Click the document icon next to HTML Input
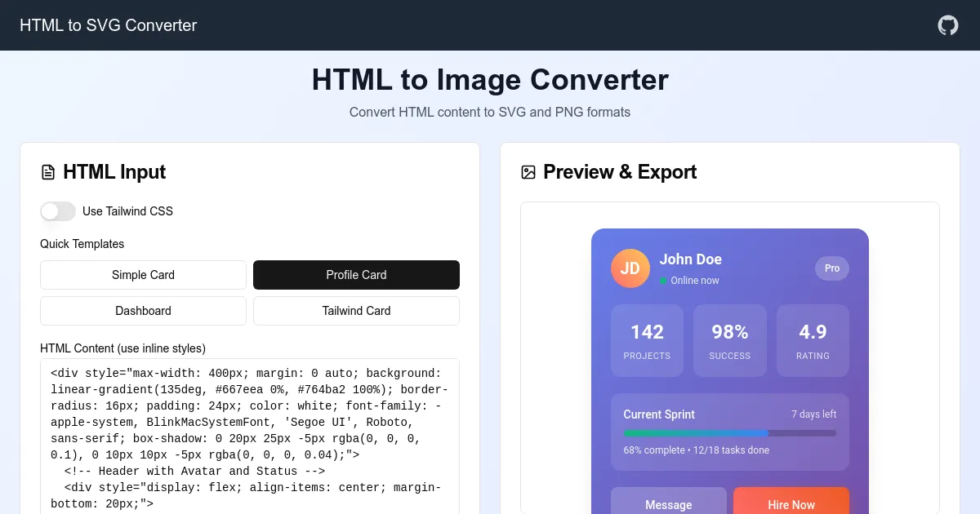 pyautogui.click(x=47, y=172)
